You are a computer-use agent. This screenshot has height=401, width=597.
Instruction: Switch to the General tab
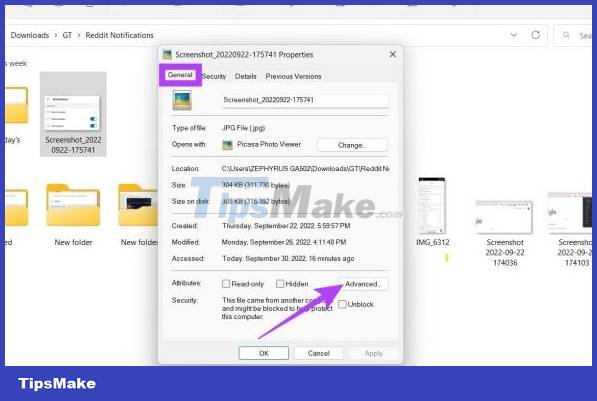(x=180, y=75)
